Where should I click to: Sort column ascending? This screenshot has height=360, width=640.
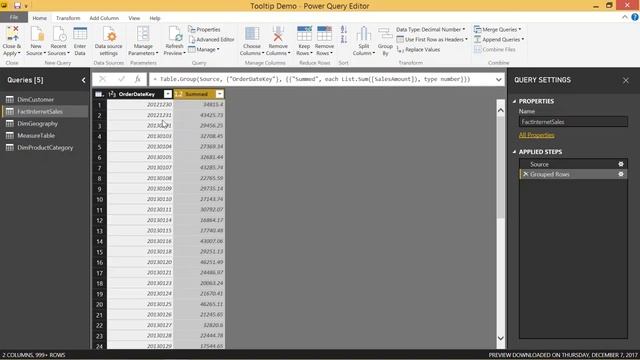coord(344,30)
